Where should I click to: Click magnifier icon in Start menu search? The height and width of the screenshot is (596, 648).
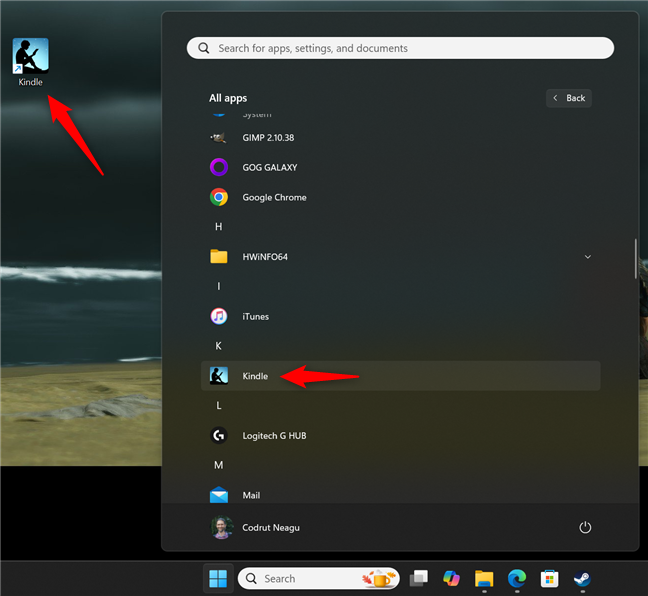point(204,48)
